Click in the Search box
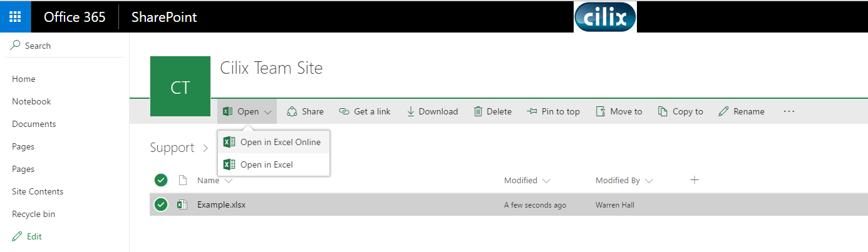The image size is (868, 252). pyautogui.click(x=65, y=46)
